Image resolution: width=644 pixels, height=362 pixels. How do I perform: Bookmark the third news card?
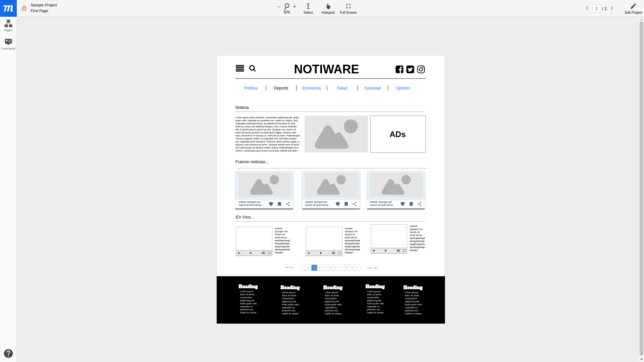pyautogui.click(x=411, y=204)
